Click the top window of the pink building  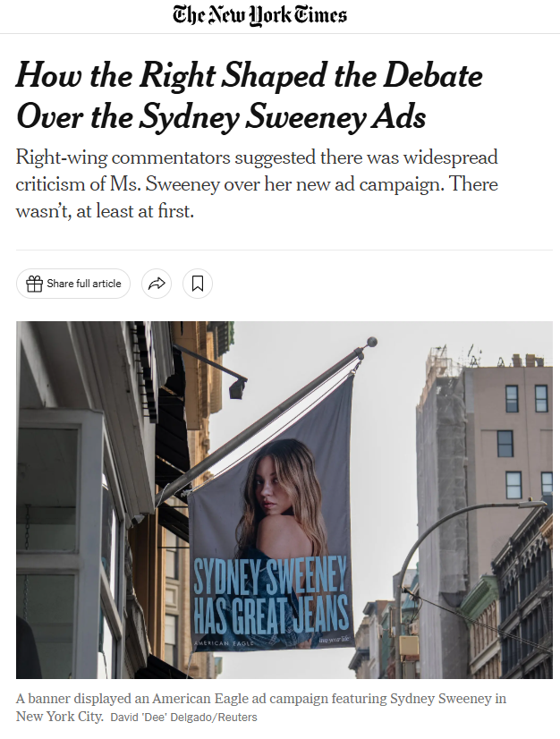[x=512, y=399]
